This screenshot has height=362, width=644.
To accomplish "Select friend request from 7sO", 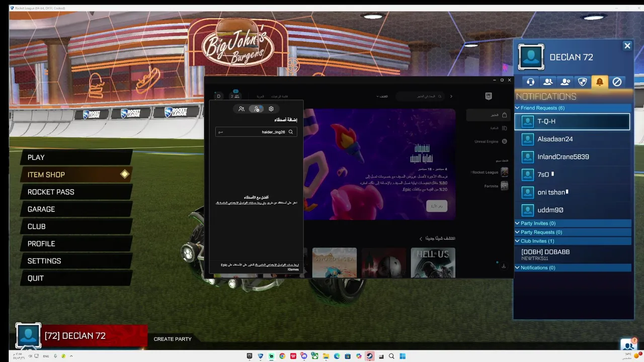I will click(x=573, y=174).
